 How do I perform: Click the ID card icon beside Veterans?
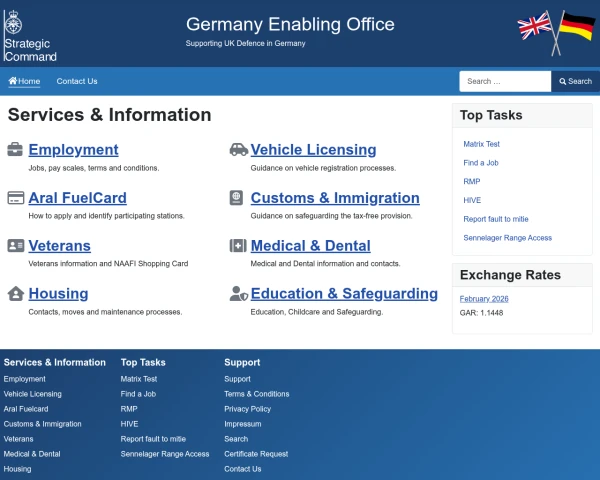(16, 246)
